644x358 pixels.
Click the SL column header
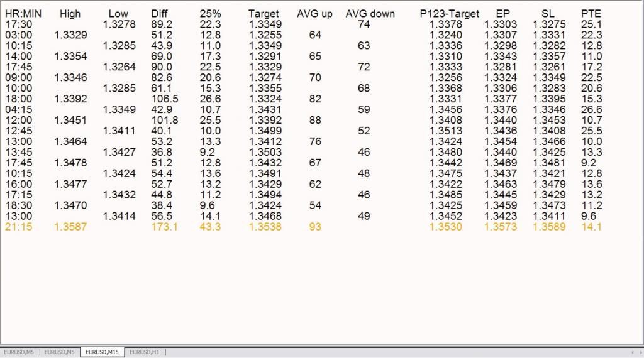[x=548, y=14]
